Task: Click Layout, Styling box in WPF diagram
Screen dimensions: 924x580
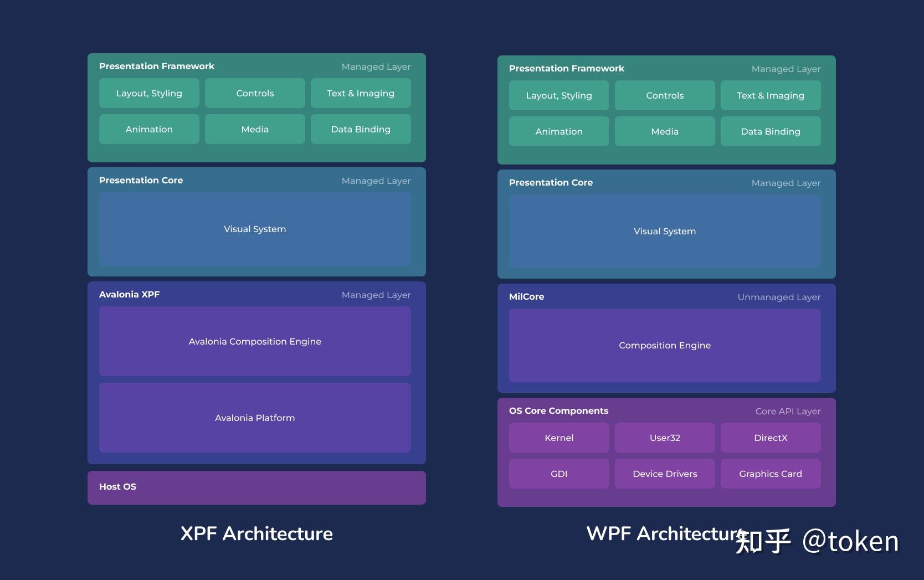Action: (559, 95)
